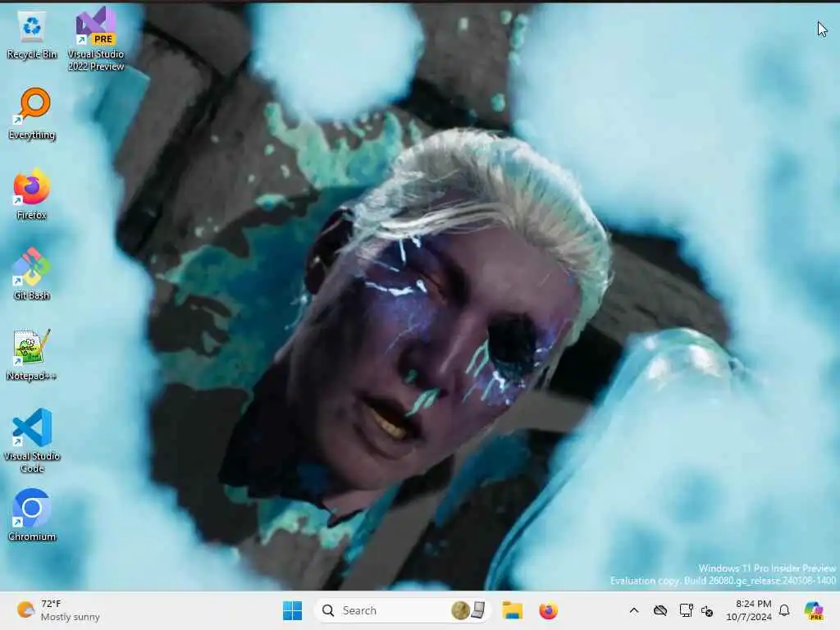Select the Chromium desktop shortcut
Screen dimensions: 840x630
(x=32, y=515)
